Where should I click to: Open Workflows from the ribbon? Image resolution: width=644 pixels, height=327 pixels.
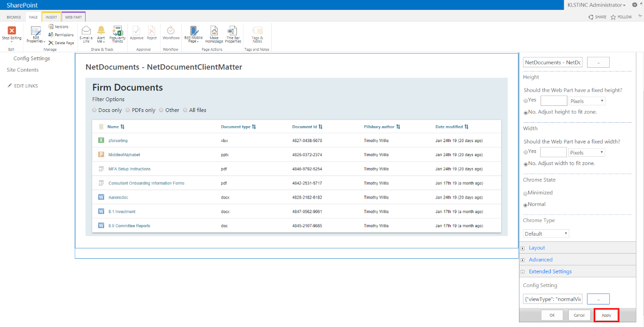point(171,33)
